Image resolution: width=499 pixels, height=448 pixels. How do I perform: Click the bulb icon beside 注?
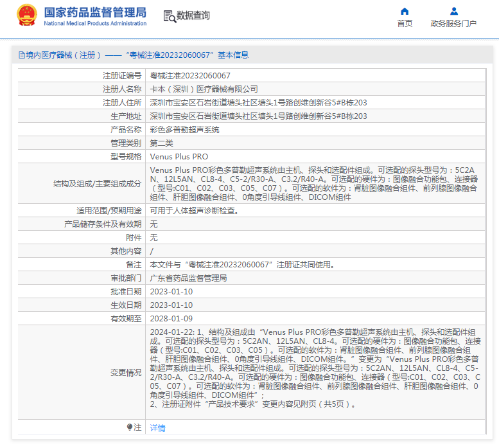(130, 427)
